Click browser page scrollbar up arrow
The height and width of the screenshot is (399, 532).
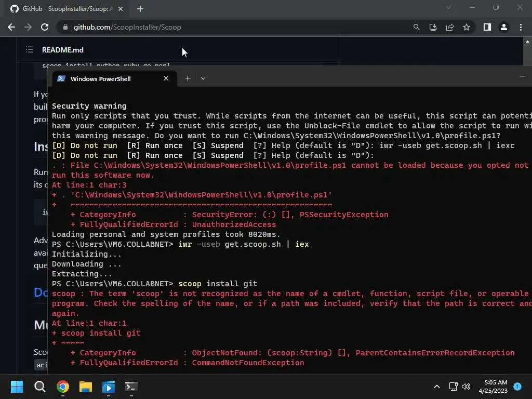click(x=527, y=42)
